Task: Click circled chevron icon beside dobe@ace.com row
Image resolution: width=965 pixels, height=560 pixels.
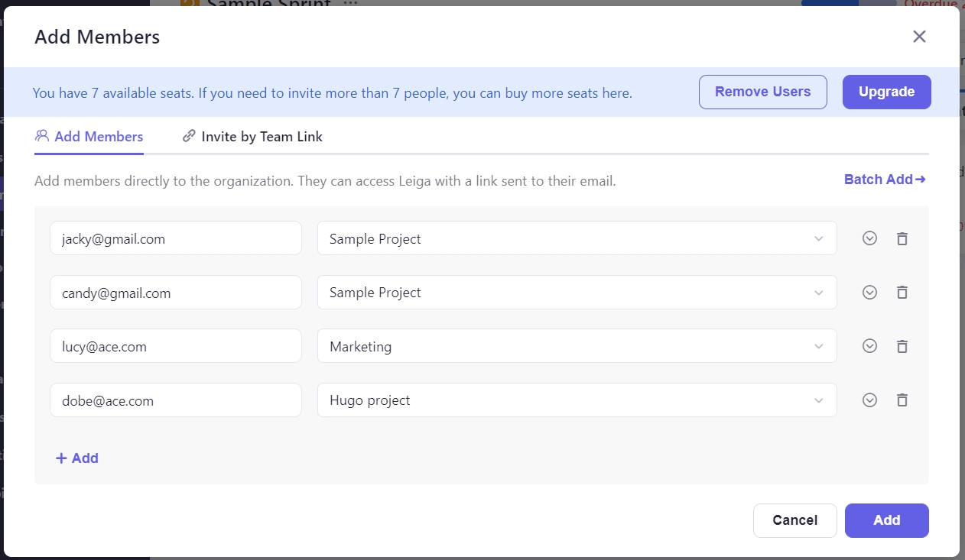Action: pyautogui.click(x=869, y=400)
